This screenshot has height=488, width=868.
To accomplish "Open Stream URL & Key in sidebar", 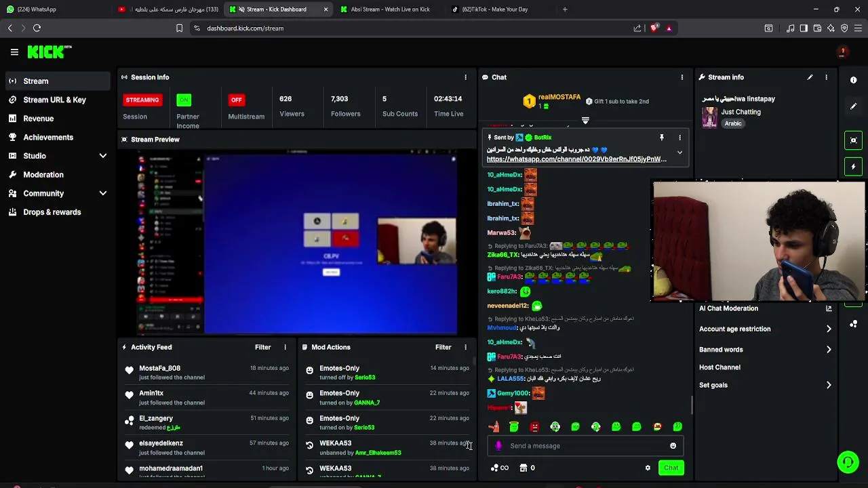I will tap(58, 100).
